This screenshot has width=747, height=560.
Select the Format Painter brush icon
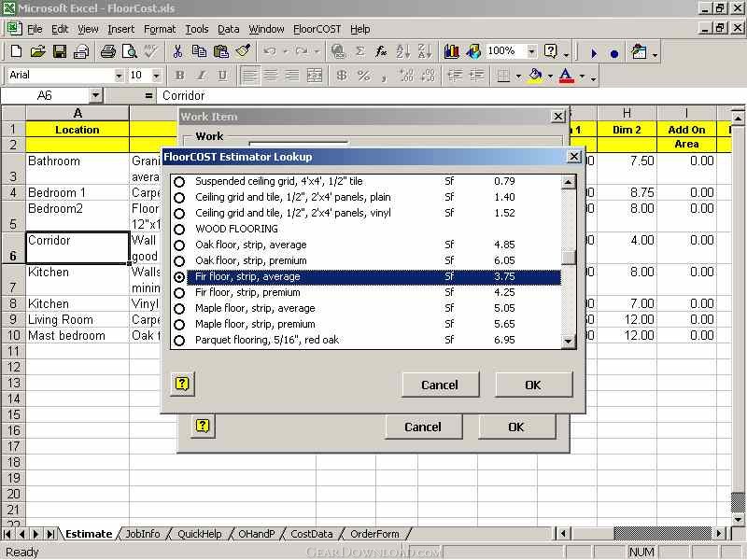(243, 51)
